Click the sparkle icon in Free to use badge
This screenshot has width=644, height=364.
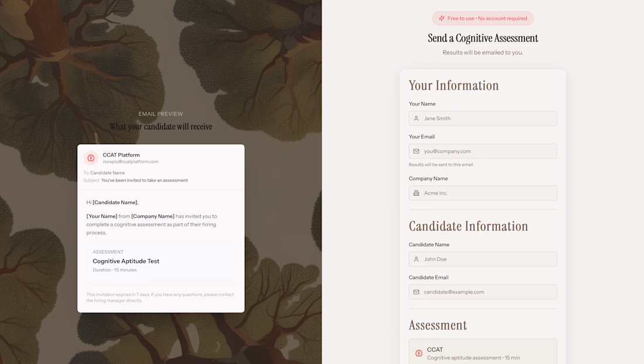point(441,19)
